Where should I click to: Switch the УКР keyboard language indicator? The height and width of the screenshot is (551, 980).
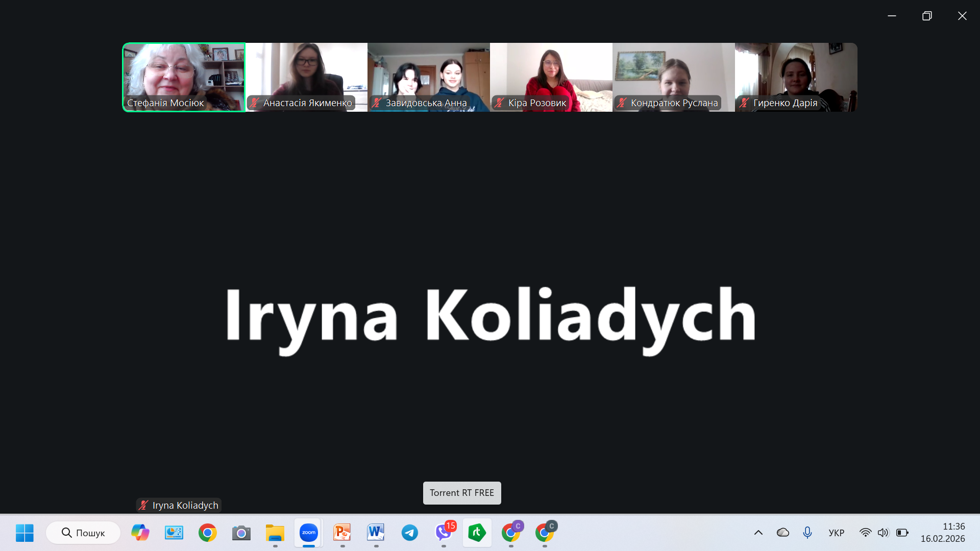coord(836,533)
